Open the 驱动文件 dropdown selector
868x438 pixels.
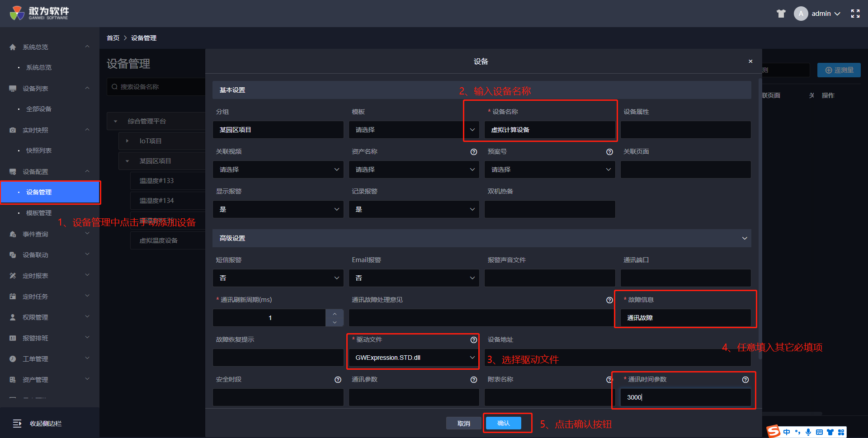click(x=413, y=358)
